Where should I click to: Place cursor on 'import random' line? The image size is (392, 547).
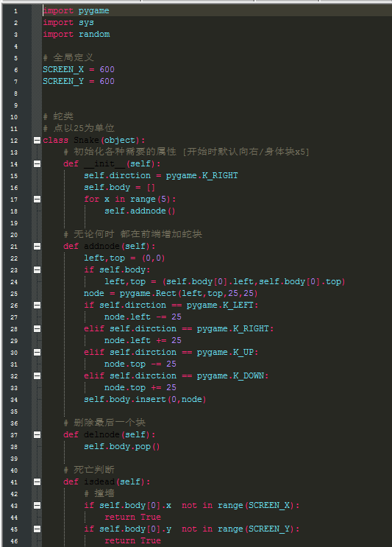pos(76,34)
